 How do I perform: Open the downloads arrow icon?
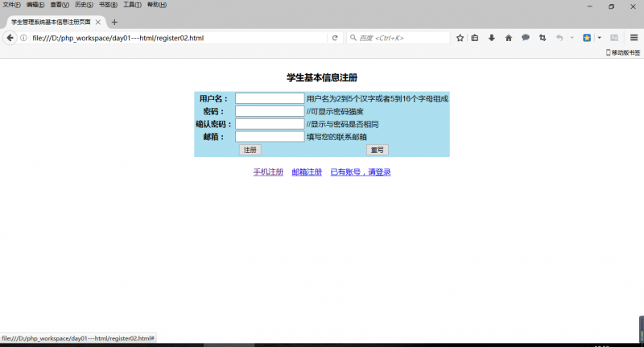point(492,38)
